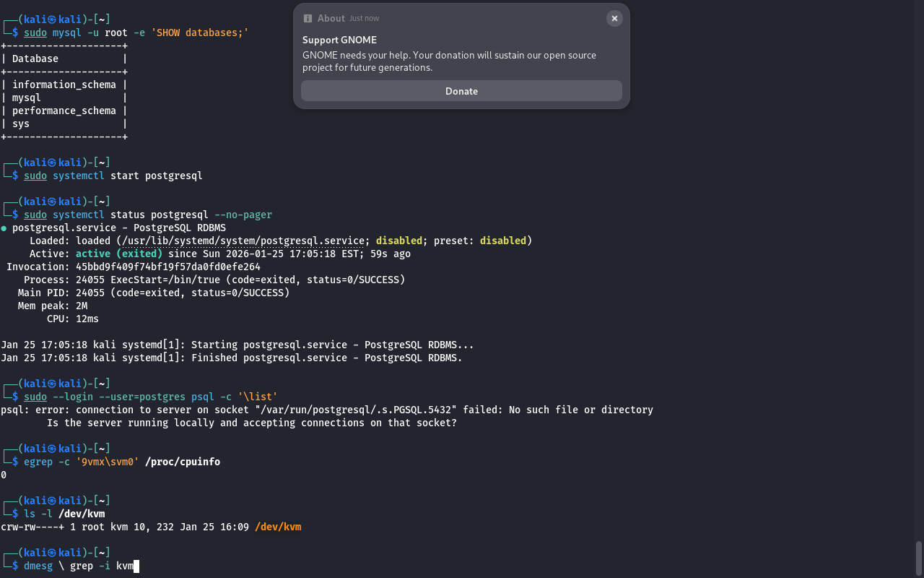Click the terminal vertical scrollbar thumb
The height and width of the screenshot is (578, 924).
919,557
